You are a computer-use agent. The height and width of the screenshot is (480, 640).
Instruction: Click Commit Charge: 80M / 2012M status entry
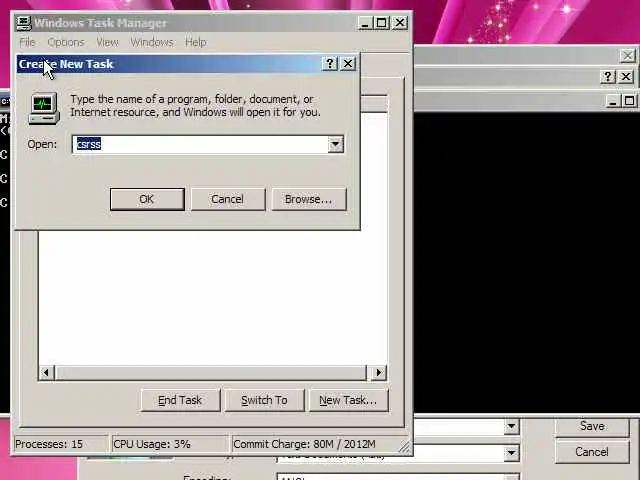click(314, 444)
